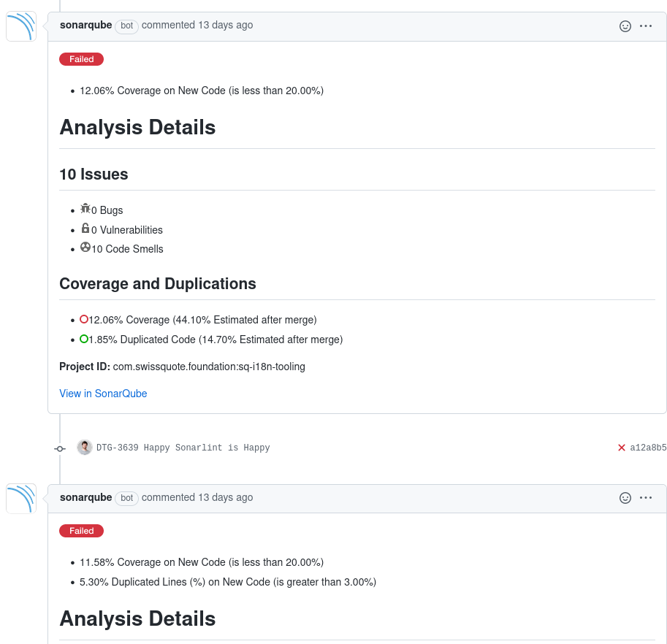Click '13 days ago' timestamp on first comment
Image resolution: width=667 pixels, height=644 pixels.
point(226,25)
